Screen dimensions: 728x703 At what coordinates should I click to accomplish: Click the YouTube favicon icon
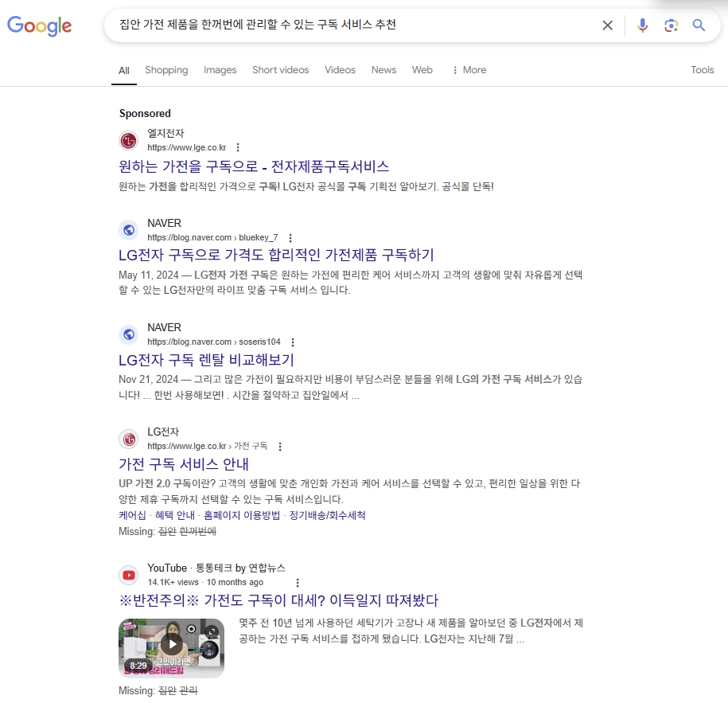click(129, 576)
